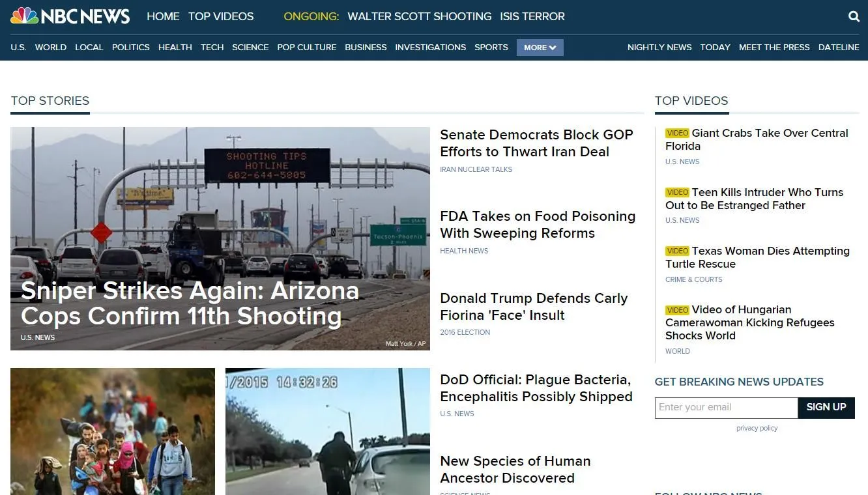The image size is (868, 495).
Task: Click the VIDEO badge on Turtle Rescue story
Action: pyautogui.click(x=678, y=251)
